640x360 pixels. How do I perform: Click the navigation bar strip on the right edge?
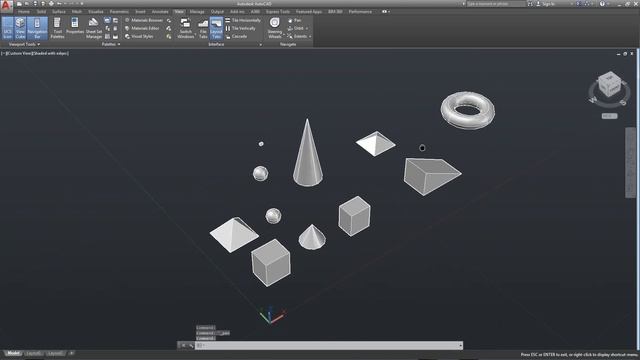[630, 162]
